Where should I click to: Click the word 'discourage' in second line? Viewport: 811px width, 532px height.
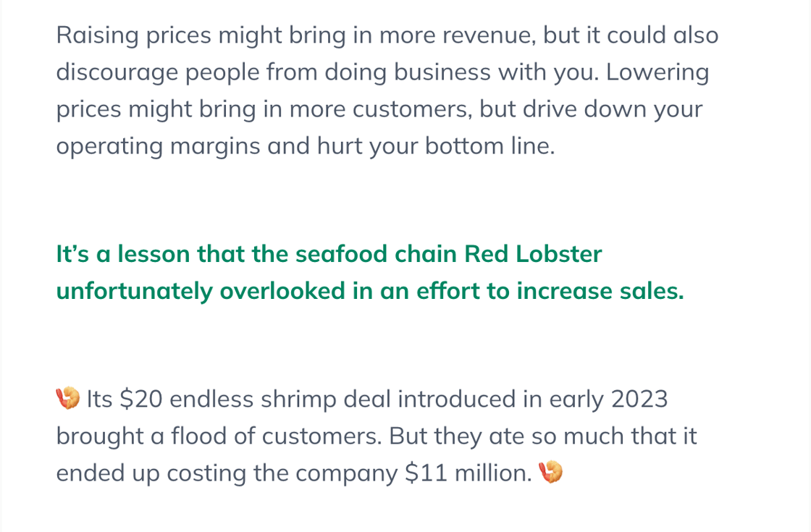coord(117,72)
